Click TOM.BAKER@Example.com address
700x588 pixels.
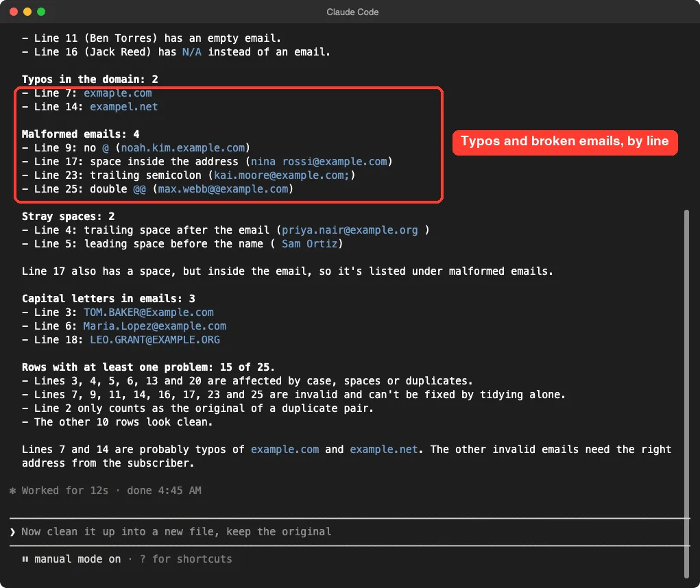click(149, 313)
